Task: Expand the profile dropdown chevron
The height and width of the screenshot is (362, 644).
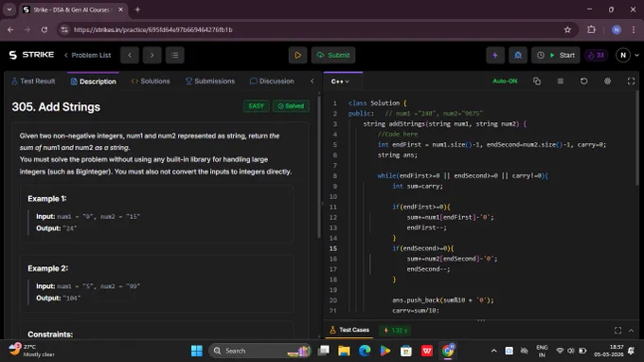Action: (x=637, y=55)
